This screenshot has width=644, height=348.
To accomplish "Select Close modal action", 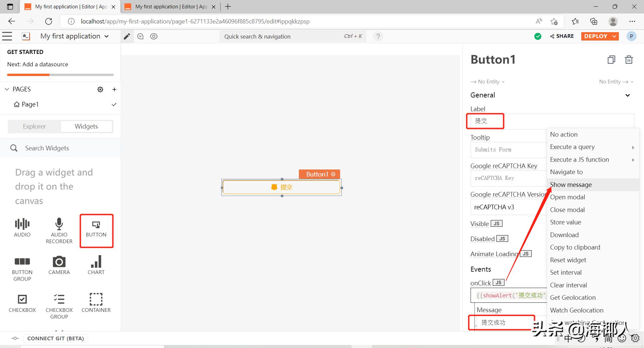I will tap(593, 210).
